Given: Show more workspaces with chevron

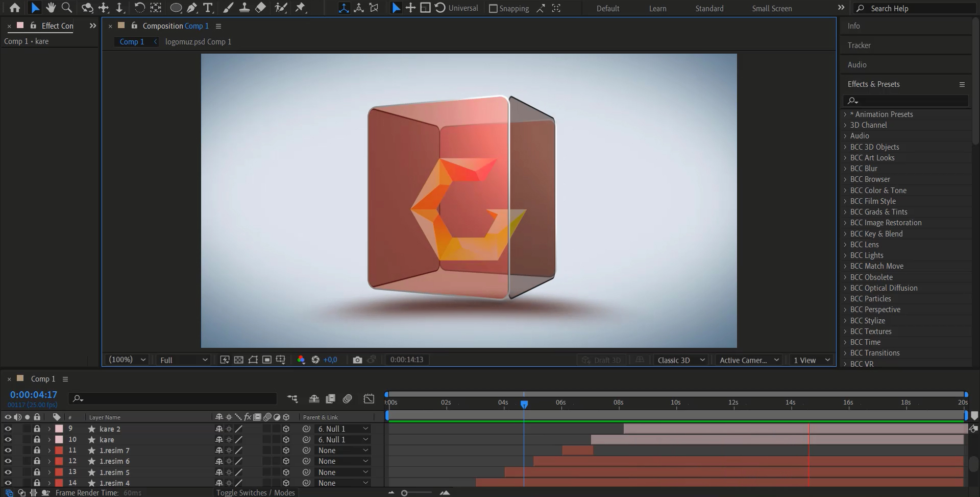Looking at the screenshot, I should (x=841, y=8).
